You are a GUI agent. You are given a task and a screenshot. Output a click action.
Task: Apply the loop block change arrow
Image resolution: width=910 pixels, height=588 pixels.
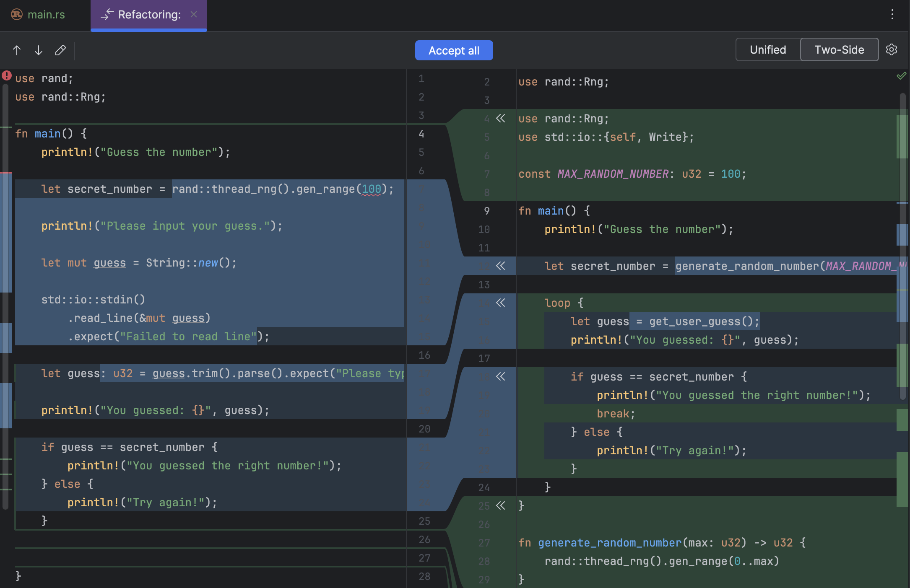point(501,303)
